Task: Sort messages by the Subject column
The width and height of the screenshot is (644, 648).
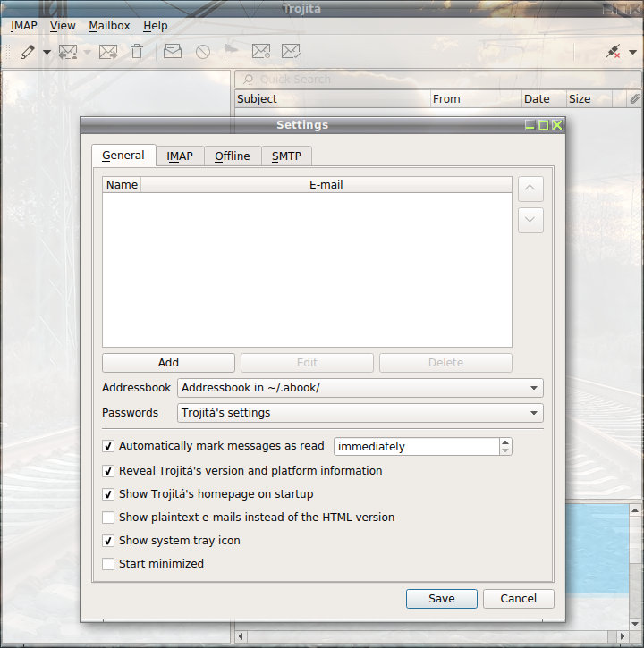Action: pos(333,99)
